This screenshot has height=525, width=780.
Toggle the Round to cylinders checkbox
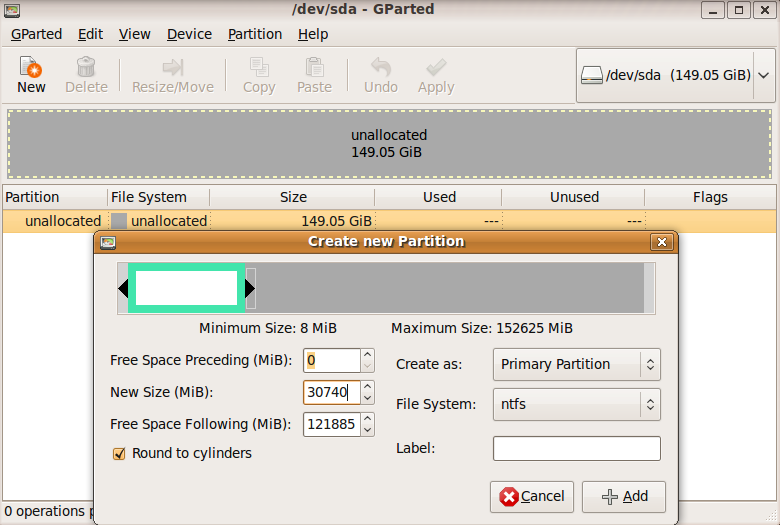tap(119, 454)
